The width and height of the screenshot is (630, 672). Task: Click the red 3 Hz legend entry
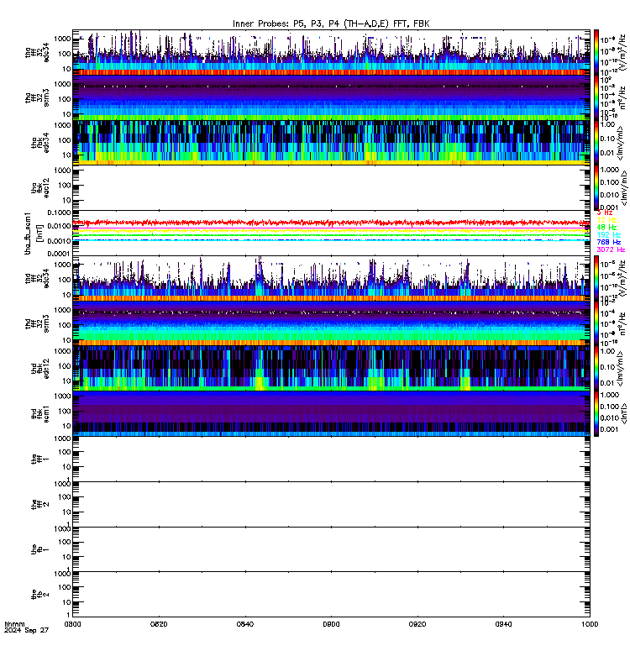click(604, 213)
